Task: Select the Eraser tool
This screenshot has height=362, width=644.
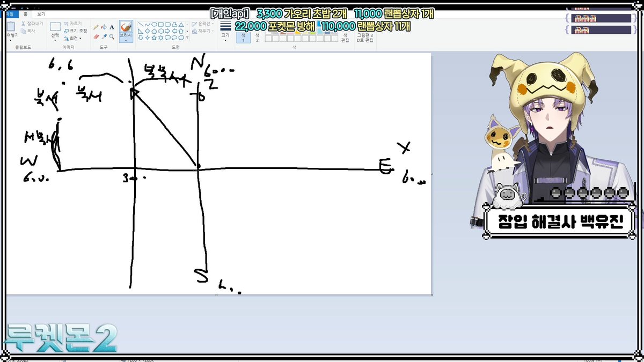Action: [x=96, y=37]
